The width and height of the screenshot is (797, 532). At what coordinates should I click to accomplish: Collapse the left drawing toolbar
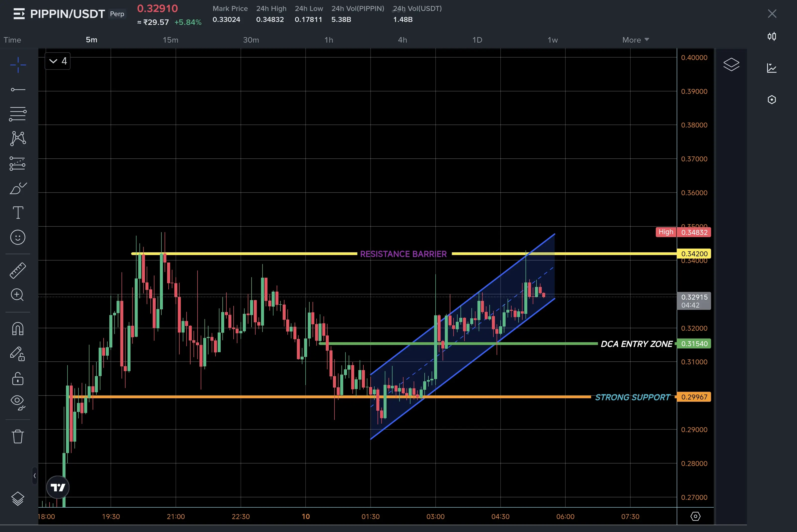tap(35, 476)
